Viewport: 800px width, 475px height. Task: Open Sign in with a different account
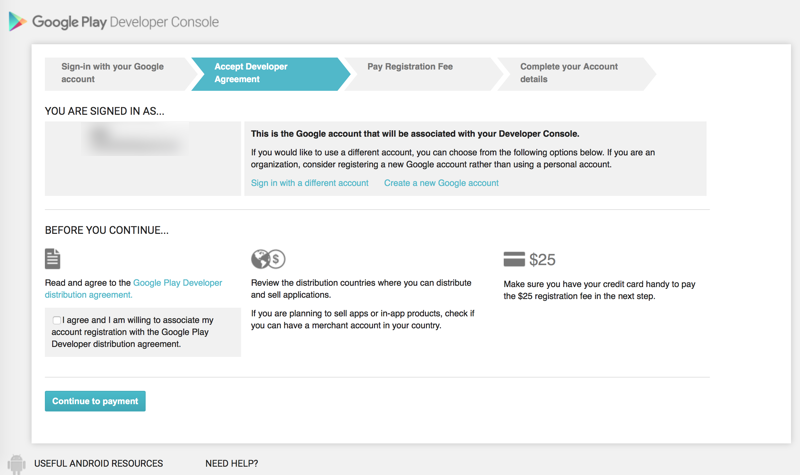pyautogui.click(x=309, y=183)
